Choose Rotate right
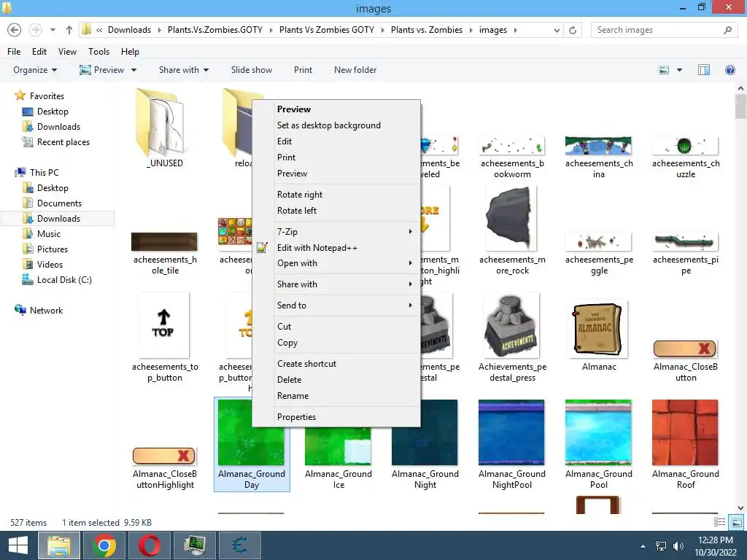 tap(300, 194)
